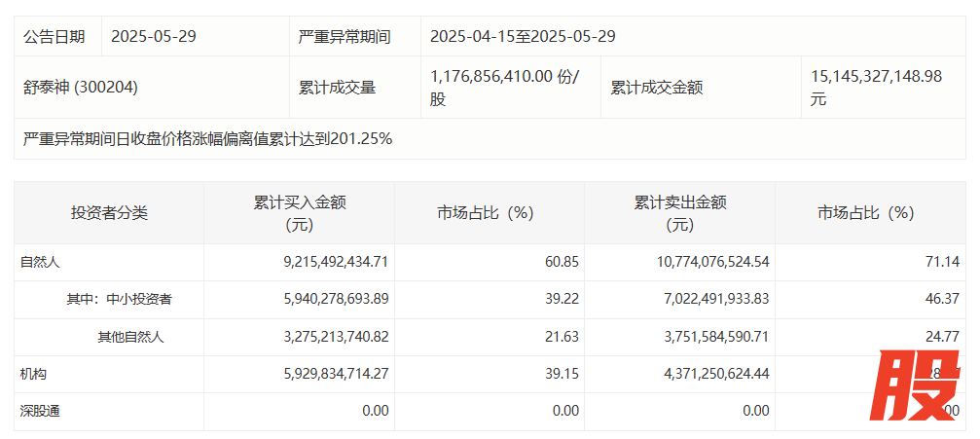
Task: Click the period 2025-04-15至2025-05-29 value
Action: pos(523,37)
